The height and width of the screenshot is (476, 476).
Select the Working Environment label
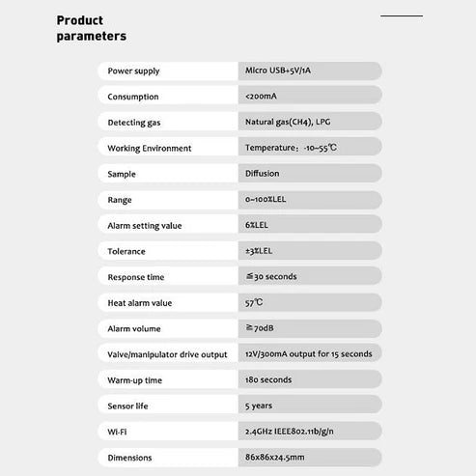click(x=150, y=149)
